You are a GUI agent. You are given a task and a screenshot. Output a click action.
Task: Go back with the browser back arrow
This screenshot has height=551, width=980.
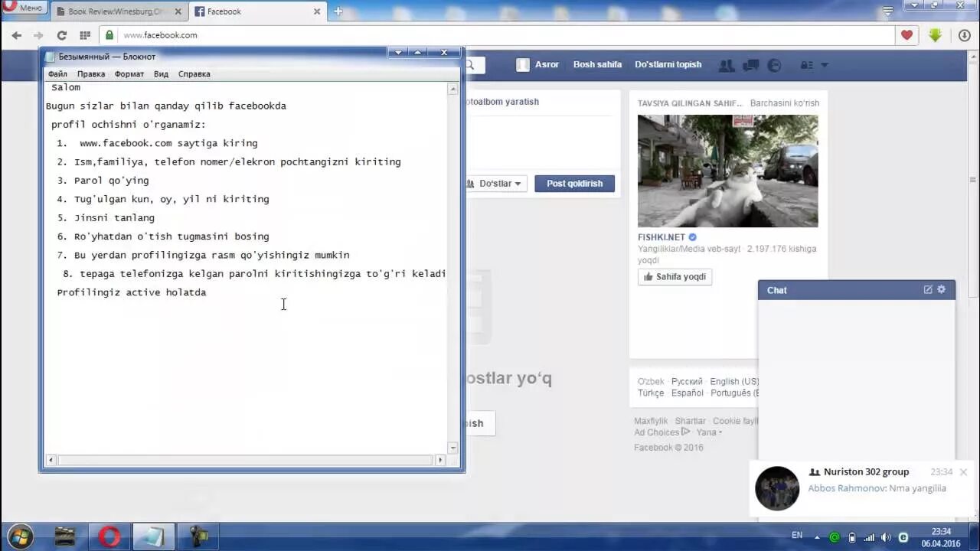click(x=17, y=35)
